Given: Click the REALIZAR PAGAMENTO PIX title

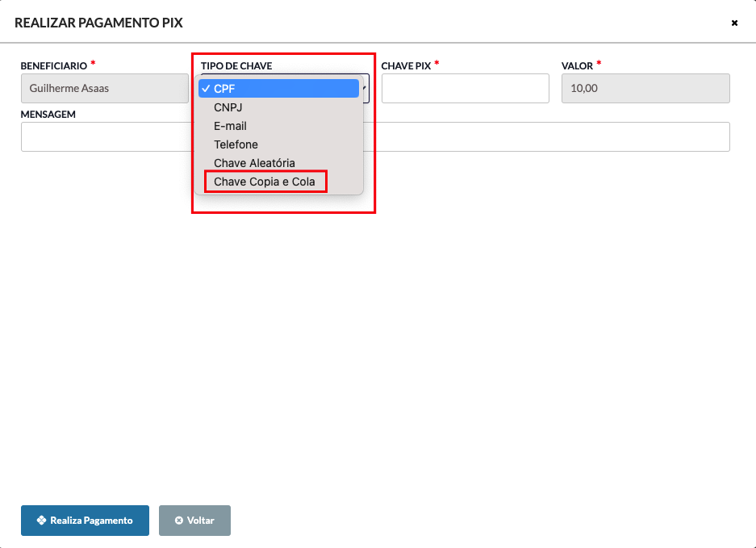Looking at the screenshot, I should click(99, 23).
